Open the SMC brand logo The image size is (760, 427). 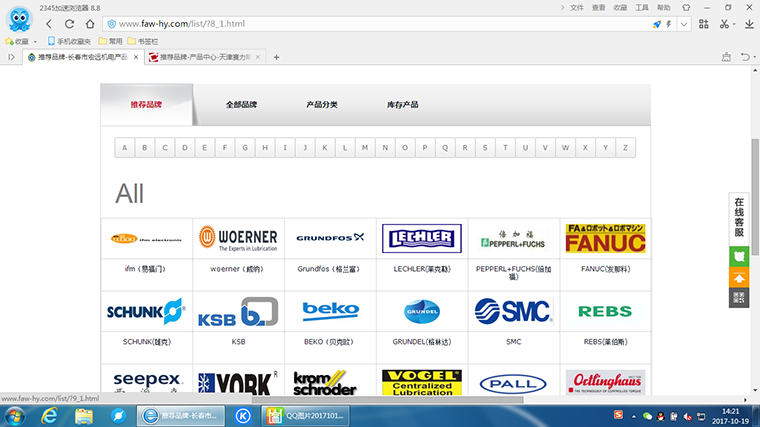click(x=513, y=311)
